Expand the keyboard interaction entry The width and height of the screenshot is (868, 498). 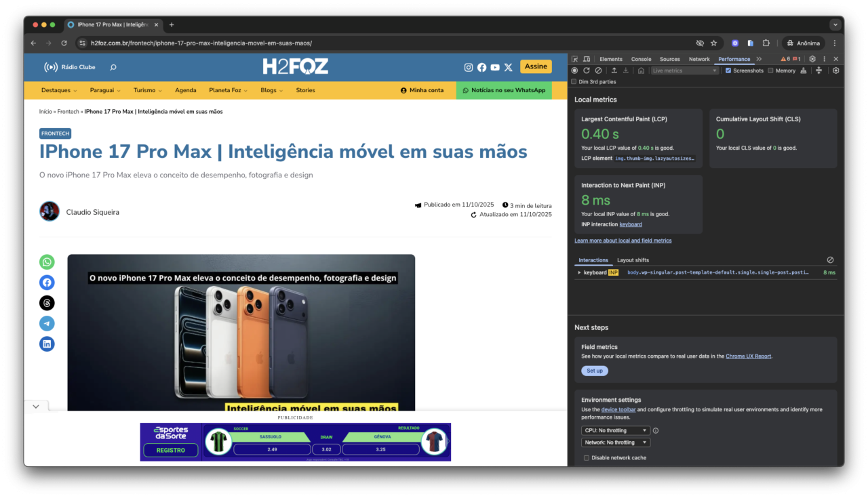(579, 272)
